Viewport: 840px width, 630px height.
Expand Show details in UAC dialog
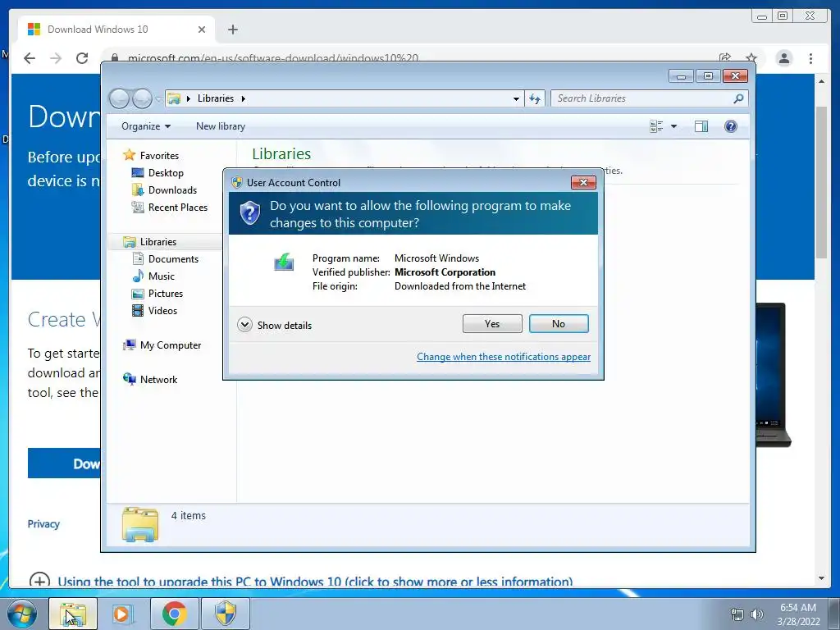point(274,325)
